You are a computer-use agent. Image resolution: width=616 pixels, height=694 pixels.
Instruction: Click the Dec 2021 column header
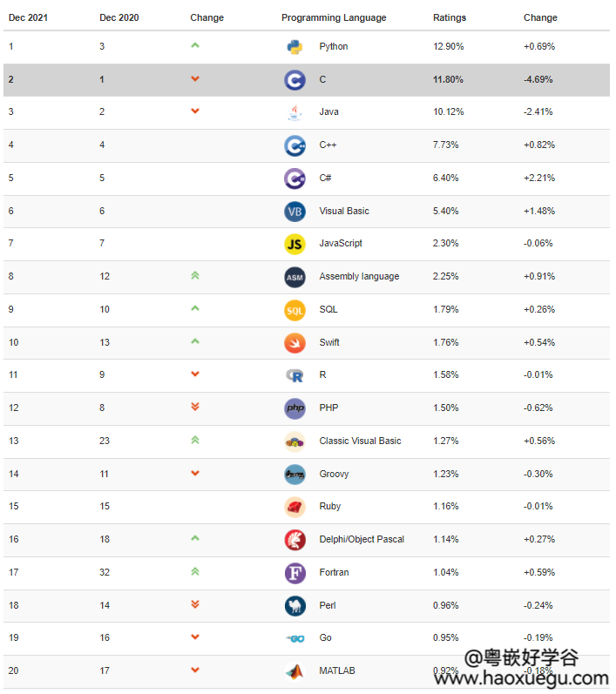pyautogui.click(x=27, y=17)
